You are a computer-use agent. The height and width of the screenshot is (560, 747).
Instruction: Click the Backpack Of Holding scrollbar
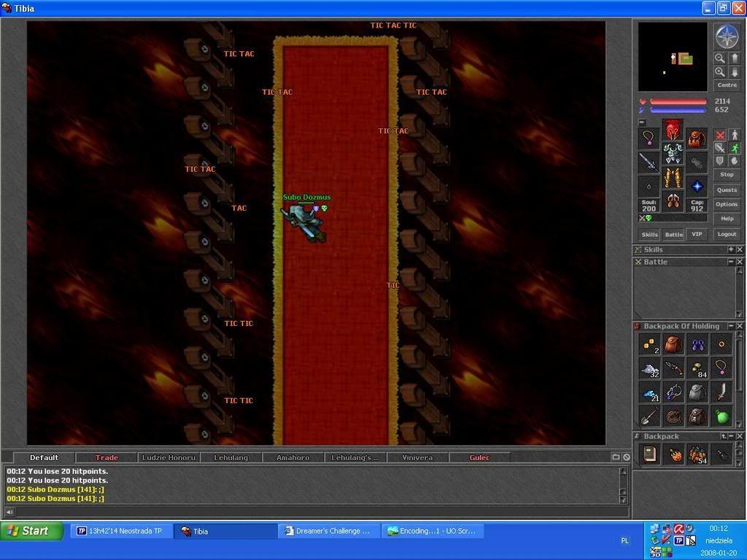(739, 379)
